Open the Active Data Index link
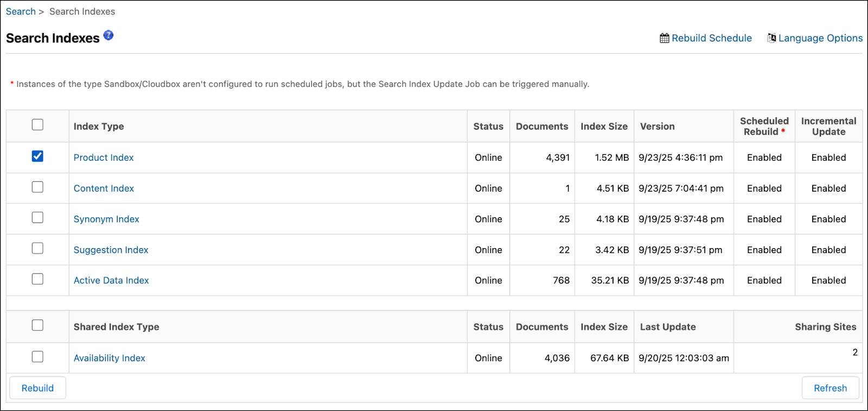Image resolution: width=868 pixels, height=411 pixels. point(111,281)
